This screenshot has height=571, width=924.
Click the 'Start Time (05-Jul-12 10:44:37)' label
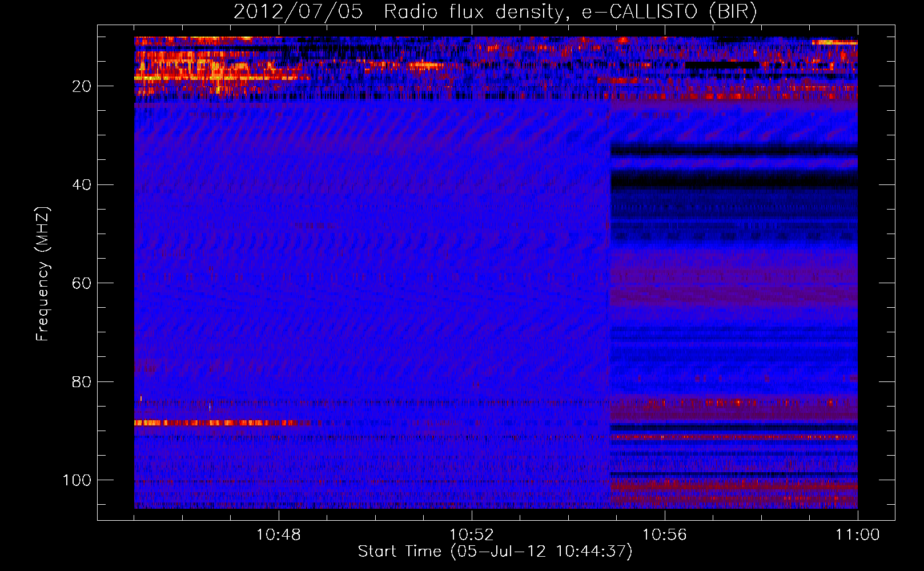click(x=495, y=552)
